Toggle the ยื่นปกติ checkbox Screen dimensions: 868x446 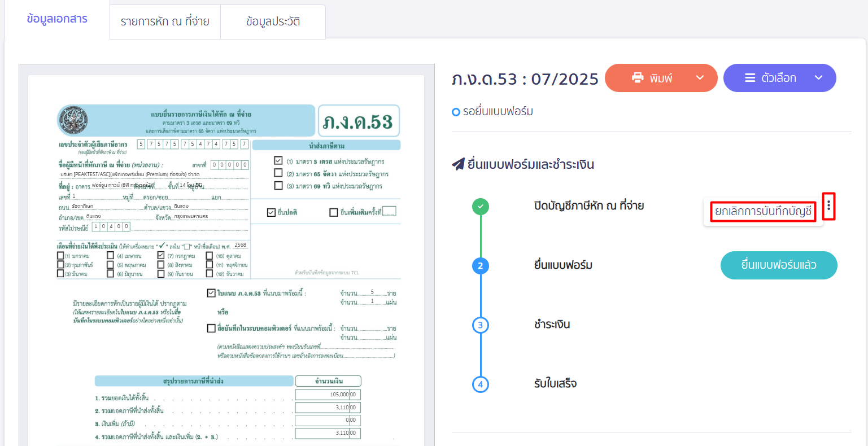[271, 212]
